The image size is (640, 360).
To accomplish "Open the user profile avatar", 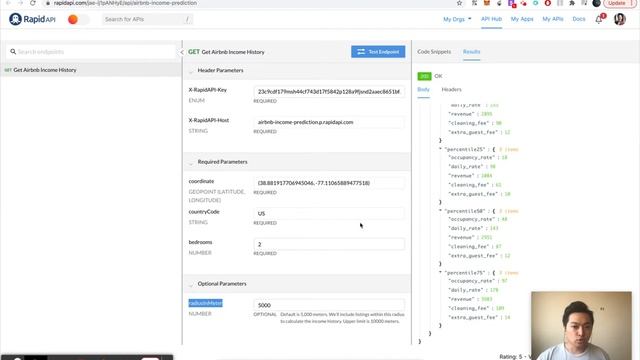I will [x=620, y=19].
